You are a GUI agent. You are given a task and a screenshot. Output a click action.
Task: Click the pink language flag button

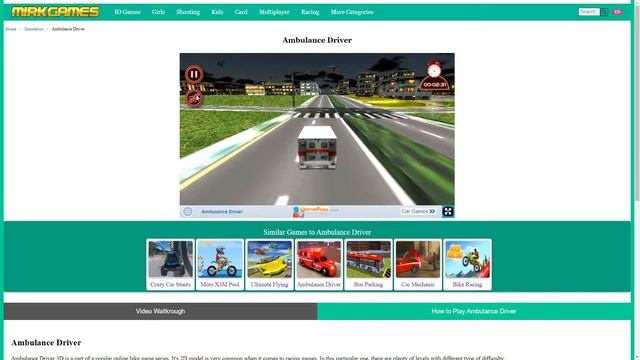tap(617, 12)
